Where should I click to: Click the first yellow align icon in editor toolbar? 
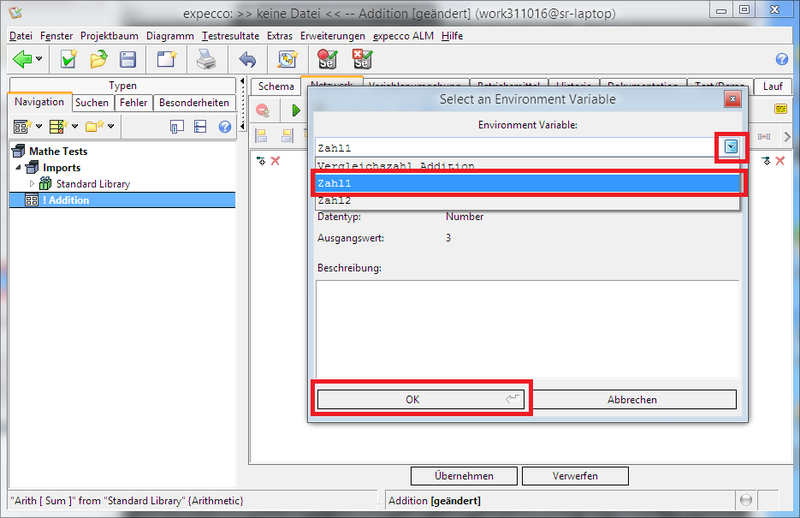coord(261,136)
